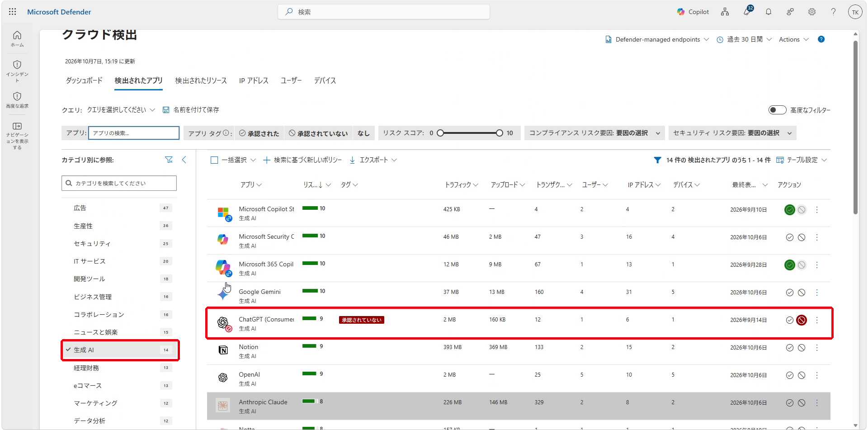Toggle the 高度なフィルター switch
The width and height of the screenshot is (868, 430).
[777, 110]
